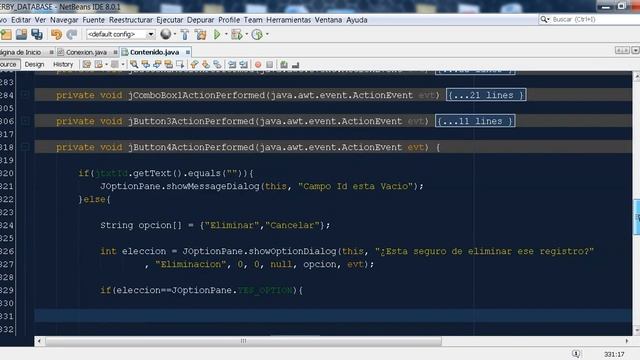
Task: Click the horizontal scrollbar thumb
Action: [243, 341]
